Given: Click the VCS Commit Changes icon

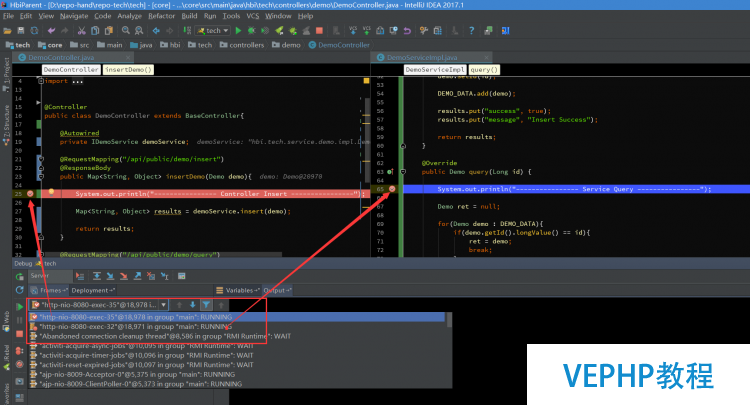Looking at the screenshot, I should click(366, 31).
